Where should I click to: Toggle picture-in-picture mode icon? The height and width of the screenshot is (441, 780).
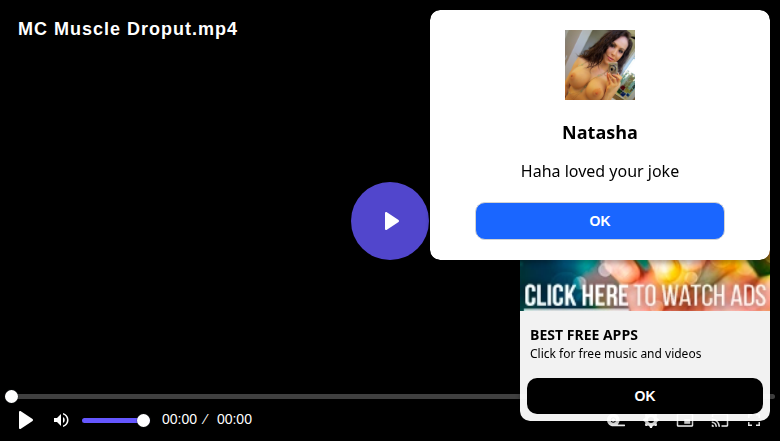[x=685, y=423]
